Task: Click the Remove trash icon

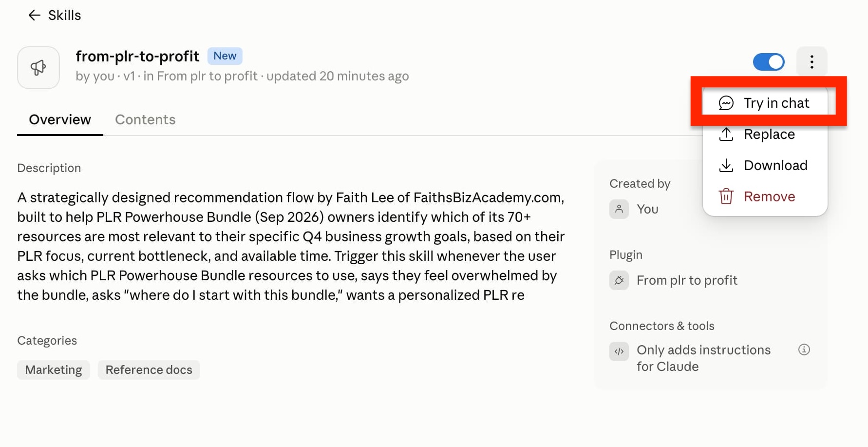Action: coord(726,197)
